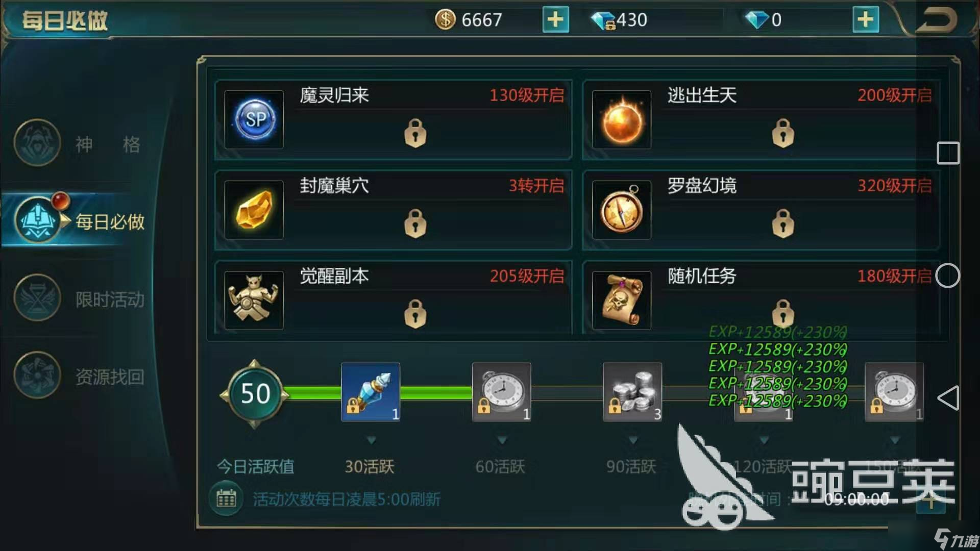Expand the arrow below 30活跃 reward
The height and width of the screenshot is (551, 980).
coord(371,440)
